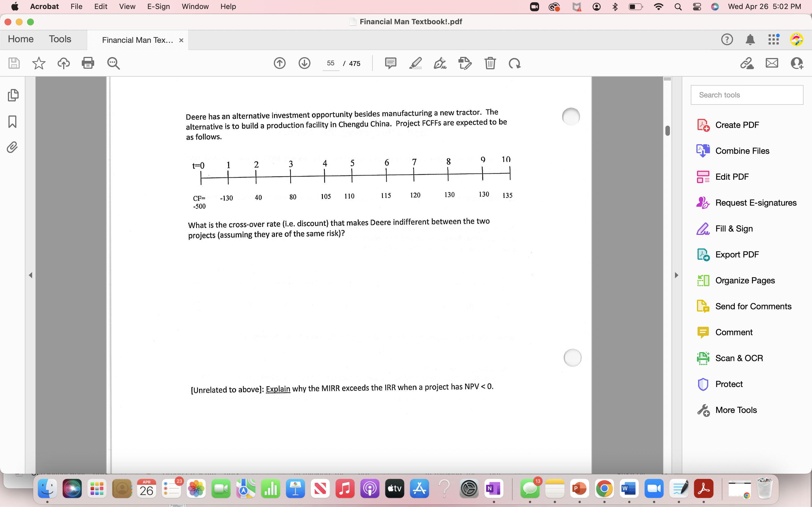Viewport: 812px width, 507px height.
Task: Delete the current page with trash icon
Action: tap(490, 63)
